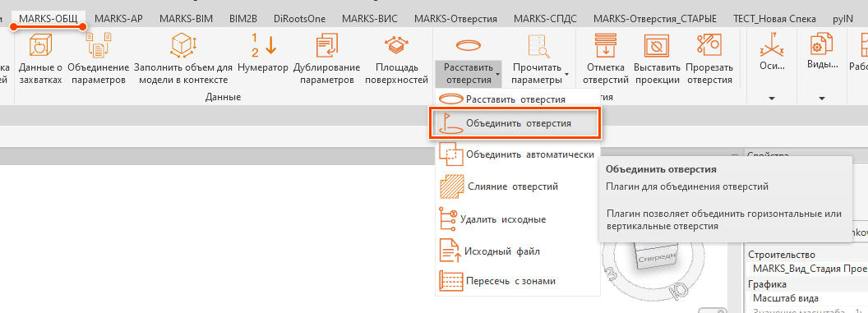Click the Данные panel title
The image size is (868, 313).
[x=223, y=97]
